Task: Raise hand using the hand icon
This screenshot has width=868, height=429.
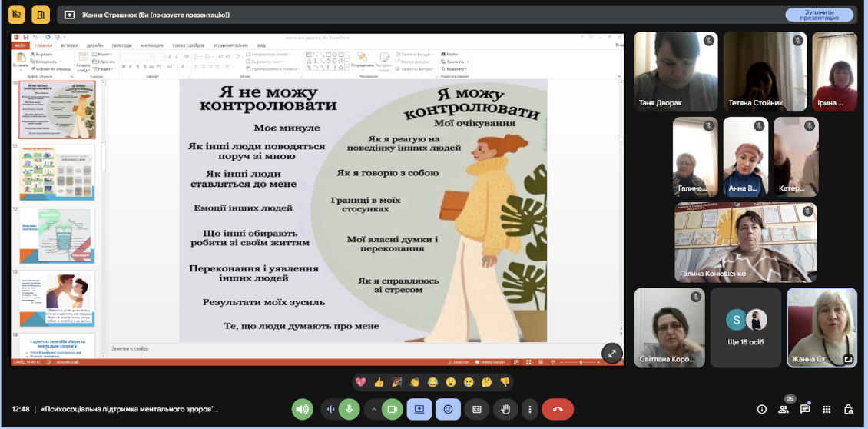Action: coord(505,410)
